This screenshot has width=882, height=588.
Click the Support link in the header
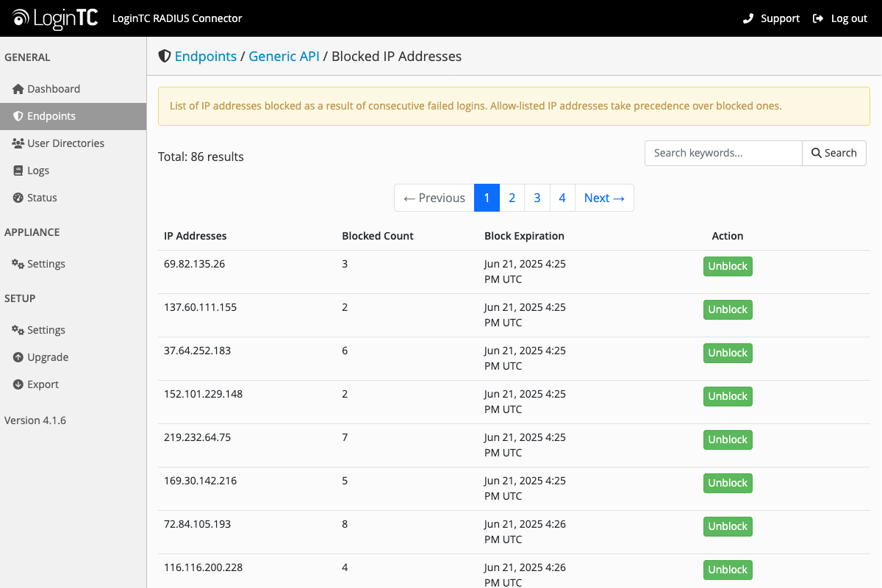click(x=771, y=18)
